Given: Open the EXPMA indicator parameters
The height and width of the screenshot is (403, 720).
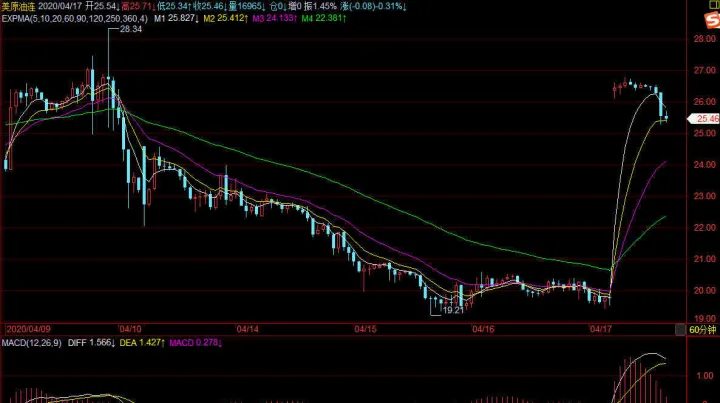Looking at the screenshot, I should pyautogui.click(x=74, y=18).
